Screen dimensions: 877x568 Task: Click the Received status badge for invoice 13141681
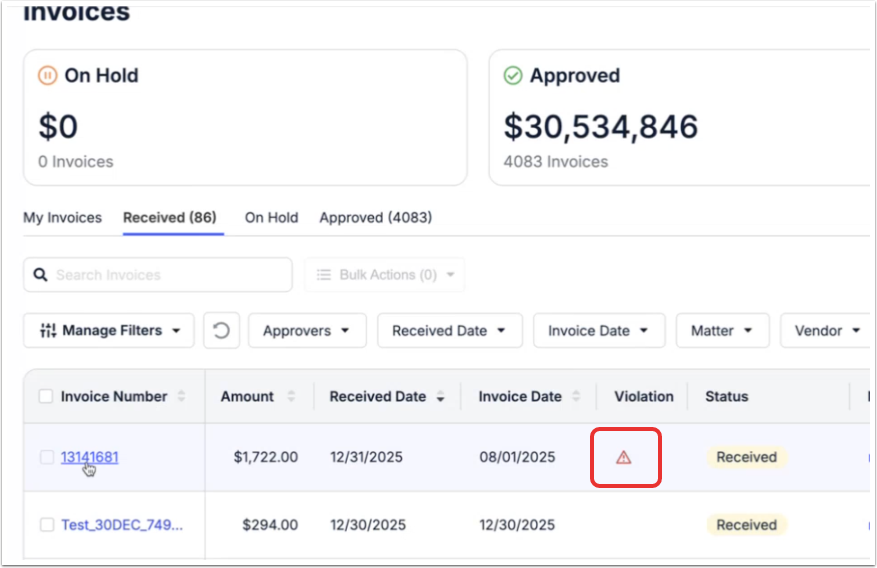coord(747,457)
